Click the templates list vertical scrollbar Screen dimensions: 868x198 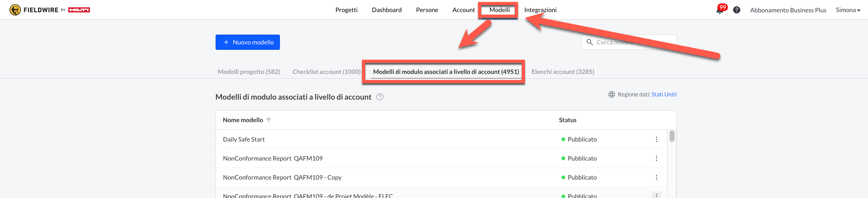[x=671, y=136]
